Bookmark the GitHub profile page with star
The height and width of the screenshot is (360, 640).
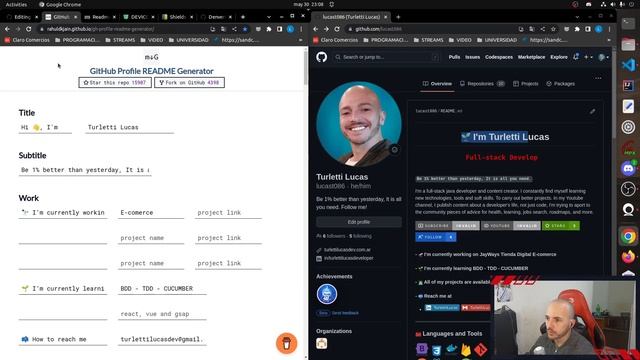tap(553, 29)
